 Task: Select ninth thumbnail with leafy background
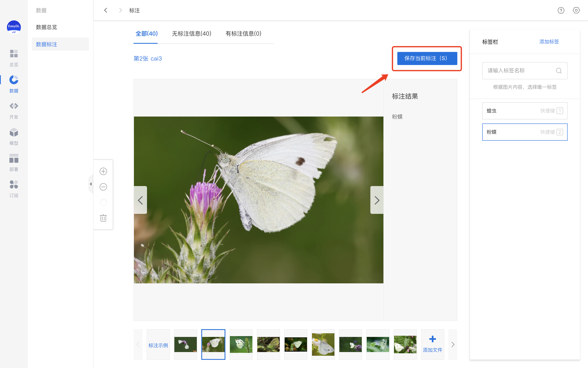[405, 344]
